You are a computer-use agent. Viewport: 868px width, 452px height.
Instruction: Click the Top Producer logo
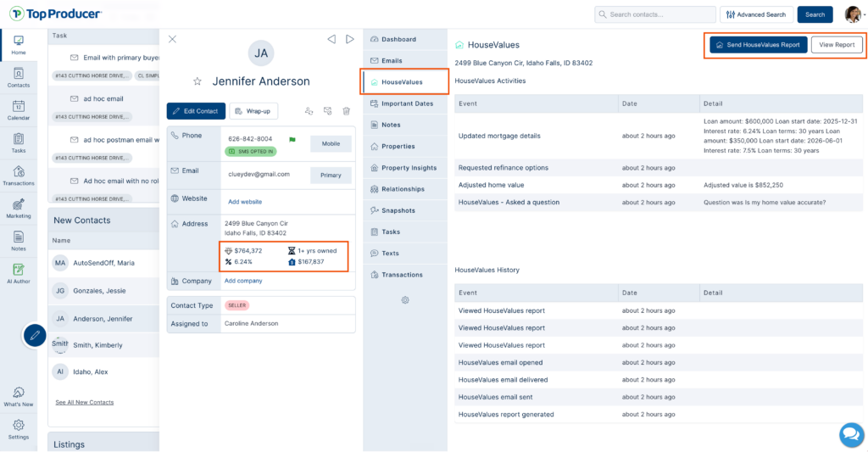[x=55, y=14]
